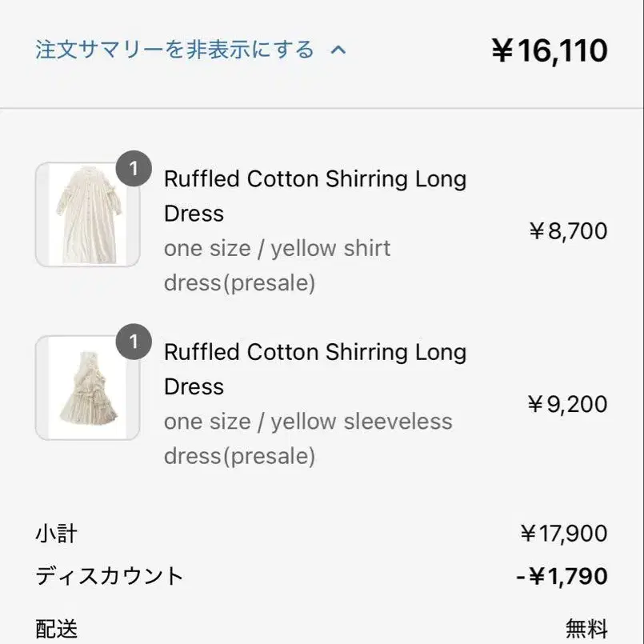Click quantity badge on shirt dress item
The width and height of the screenshot is (644, 644).
pos(134,168)
